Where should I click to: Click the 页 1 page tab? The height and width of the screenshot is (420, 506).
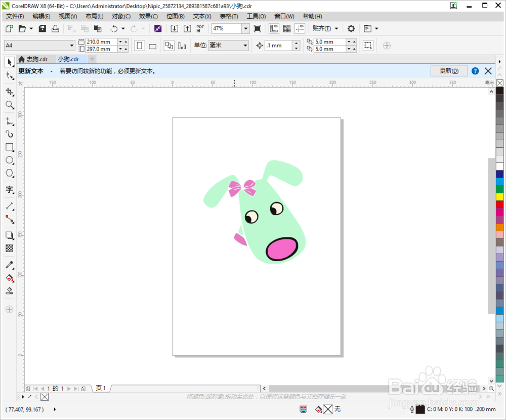tap(101, 388)
